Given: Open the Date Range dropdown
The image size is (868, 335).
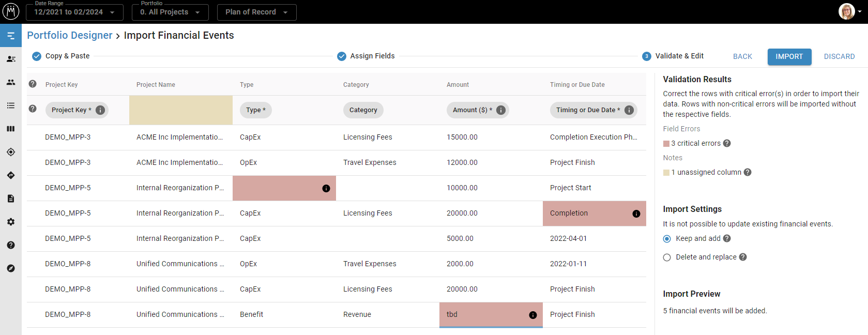Looking at the screenshot, I should coord(74,12).
